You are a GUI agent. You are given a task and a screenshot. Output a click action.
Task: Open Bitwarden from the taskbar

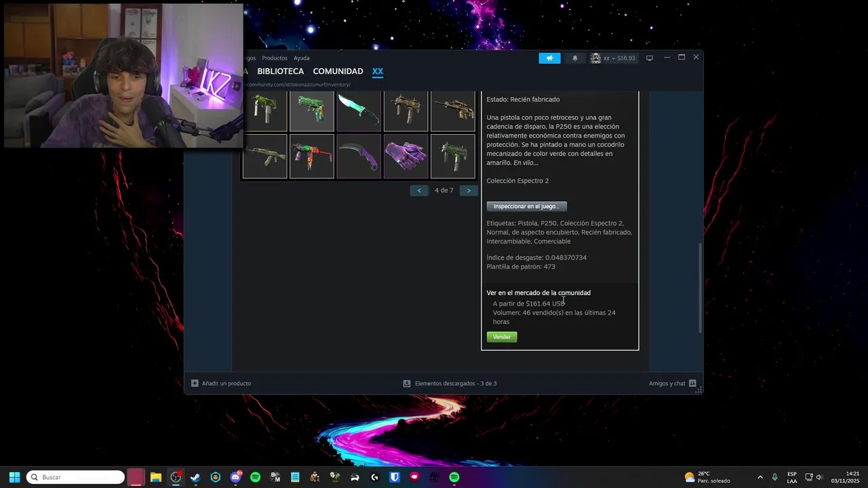click(x=395, y=477)
